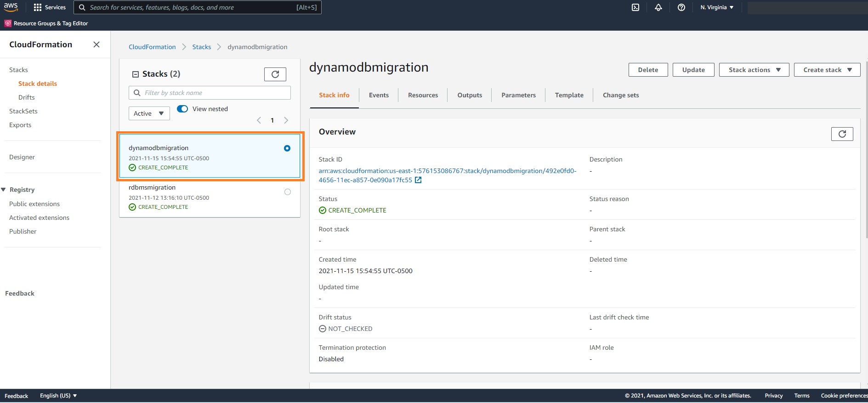This screenshot has width=868, height=403.
Task: Open the Services grid menu icon
Action: 38,7
